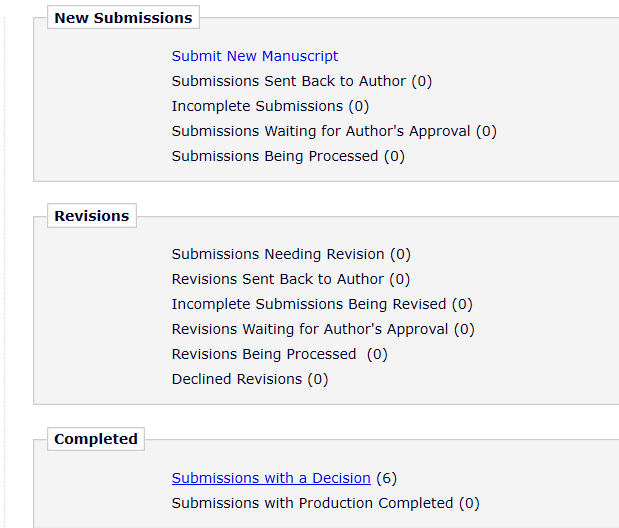The width and height of the screenshot is (619, 528).
Task: Select the Declined Revisions label
Action: click(x=237, y=379)
